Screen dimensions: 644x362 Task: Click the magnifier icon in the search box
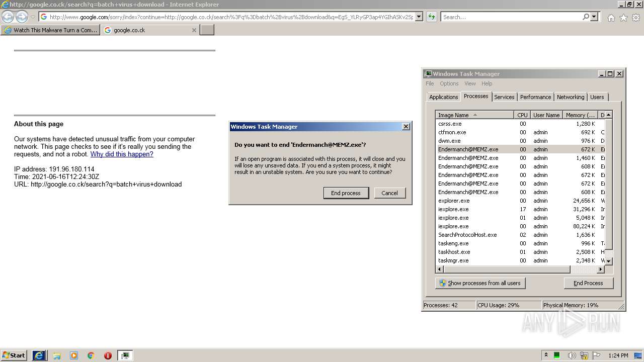(x=586, y=17)
